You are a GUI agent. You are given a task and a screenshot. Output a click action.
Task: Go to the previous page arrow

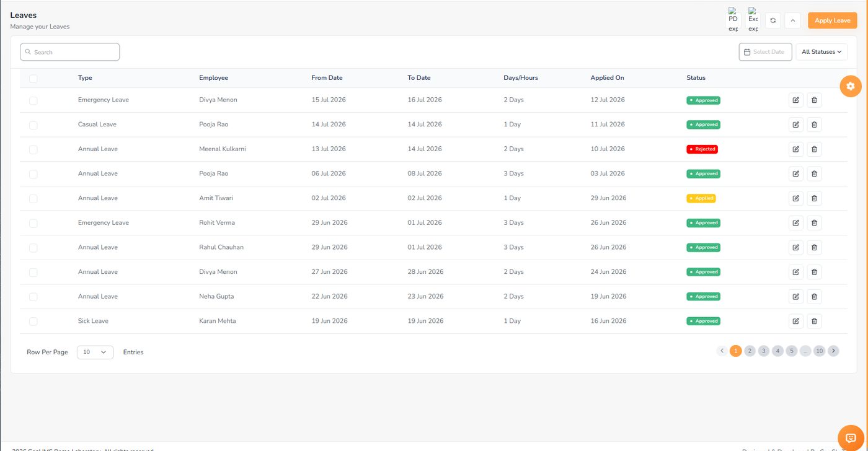point(722,351)
